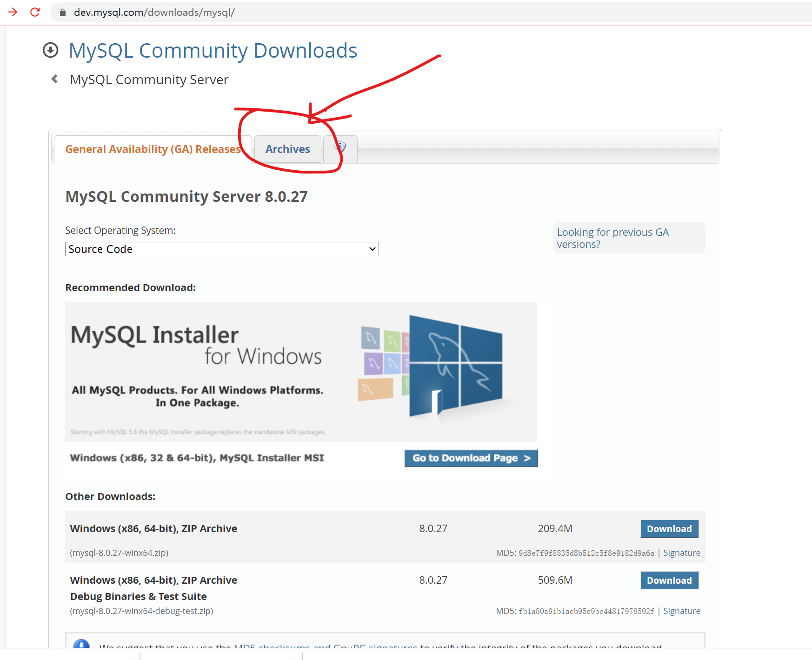Viewport: 812px width, 660px height.
Task: Download the 509.6M Debug Binaries archive
Action: (669, 580)
